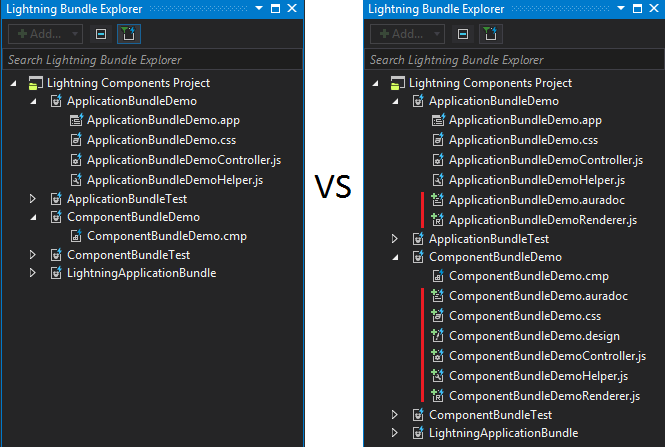Click Collapse All icon in right panel toolbar
665x447 pixels.
pyautogui.click(x=463, y=34)
